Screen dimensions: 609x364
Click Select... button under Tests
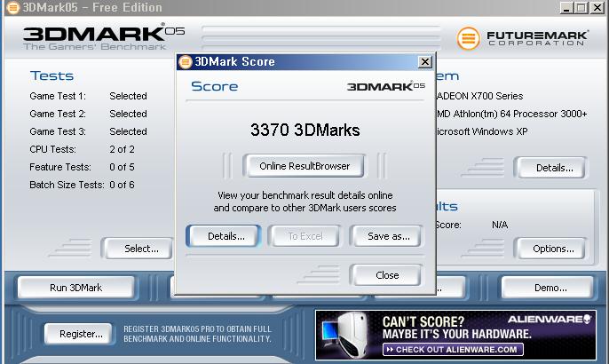point(138,249)
